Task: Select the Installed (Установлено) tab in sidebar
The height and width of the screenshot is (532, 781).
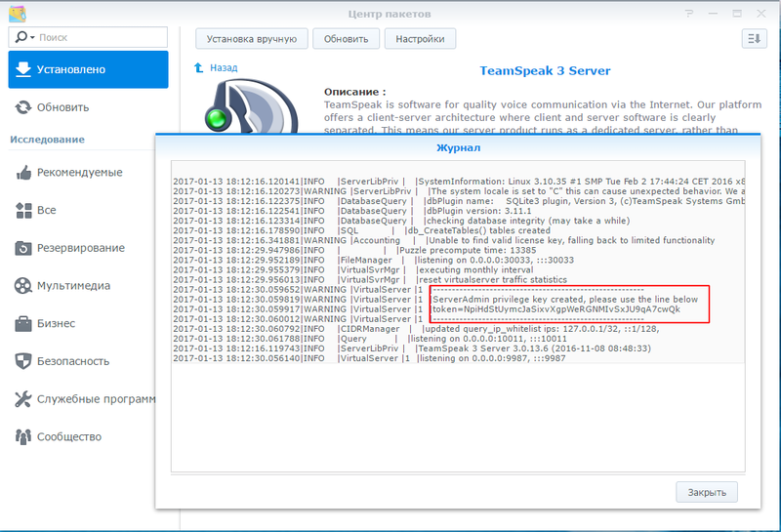Action: tap(88, 70)
